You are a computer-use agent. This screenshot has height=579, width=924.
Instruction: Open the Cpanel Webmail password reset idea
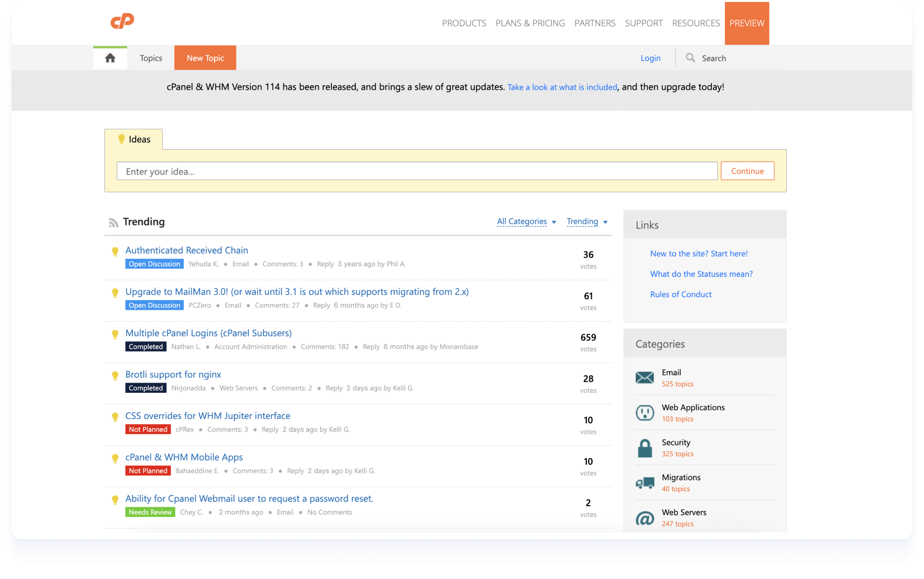tap(249, 499)
